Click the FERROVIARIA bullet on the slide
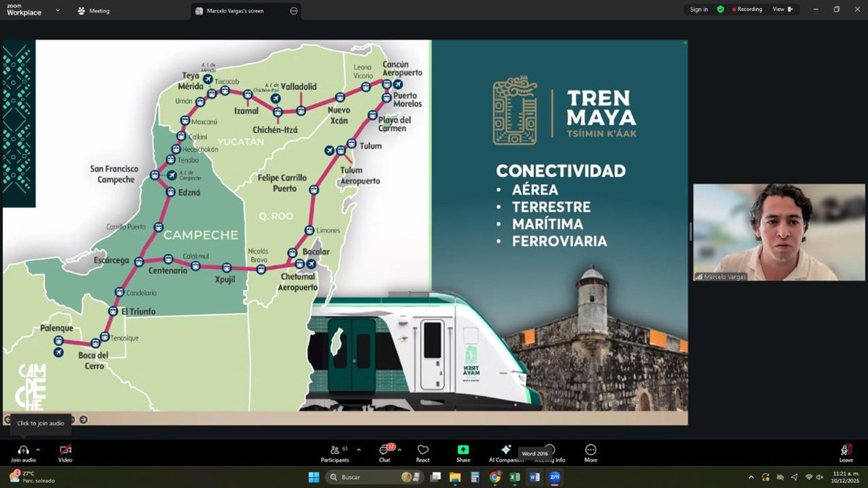Screen dimensions: 868x488 point(559,241)
